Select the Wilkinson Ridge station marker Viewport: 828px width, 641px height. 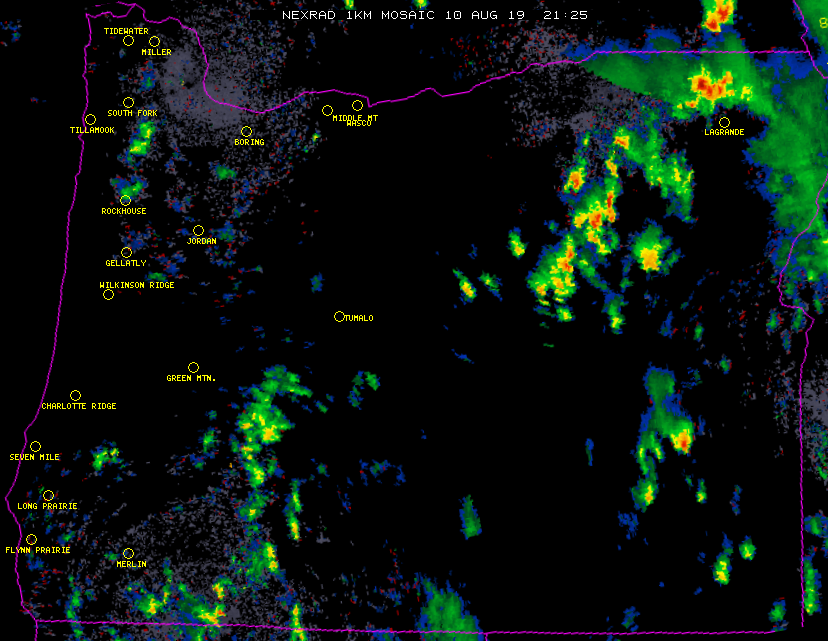point(108,295)
